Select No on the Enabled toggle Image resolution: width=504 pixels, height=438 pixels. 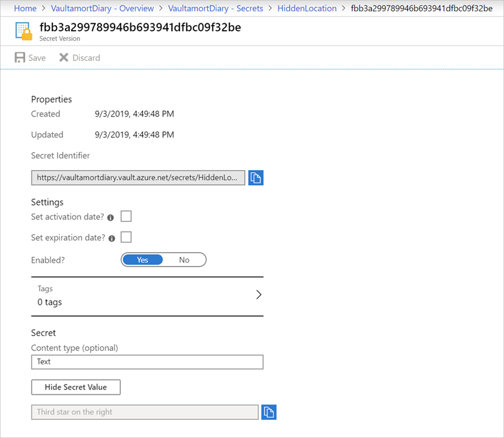(184, 260)
